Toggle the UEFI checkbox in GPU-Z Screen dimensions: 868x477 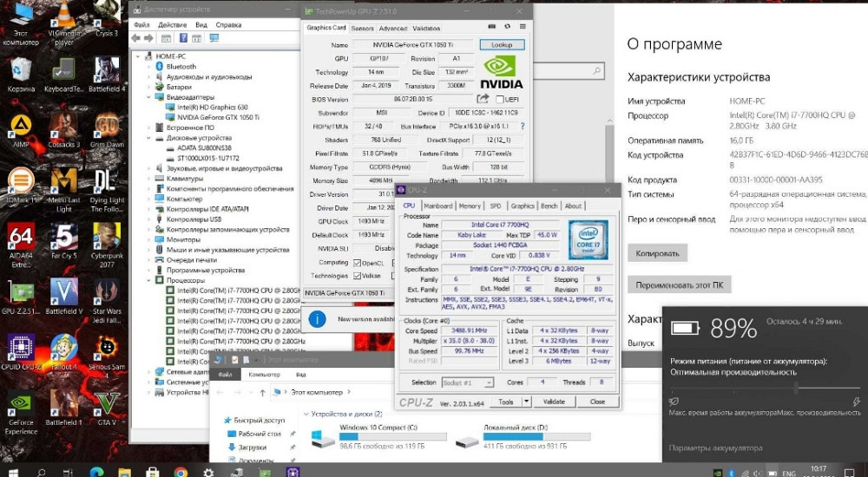499,100
